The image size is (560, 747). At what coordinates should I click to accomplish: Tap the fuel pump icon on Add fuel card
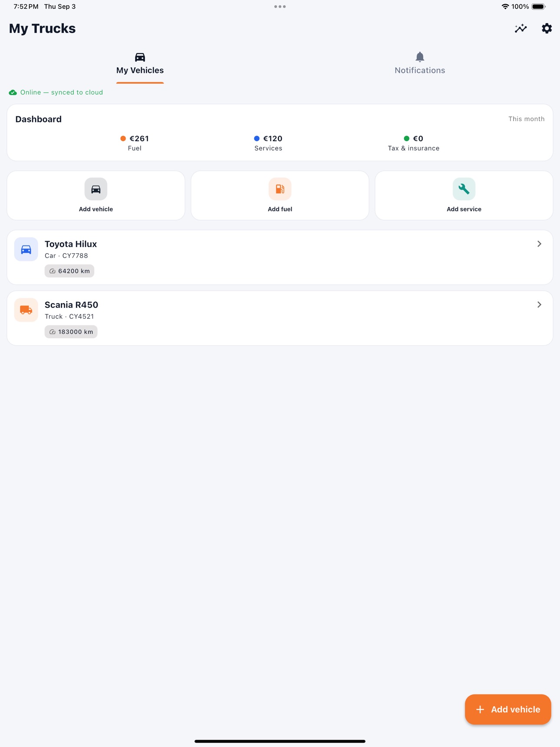coord(280,189)
